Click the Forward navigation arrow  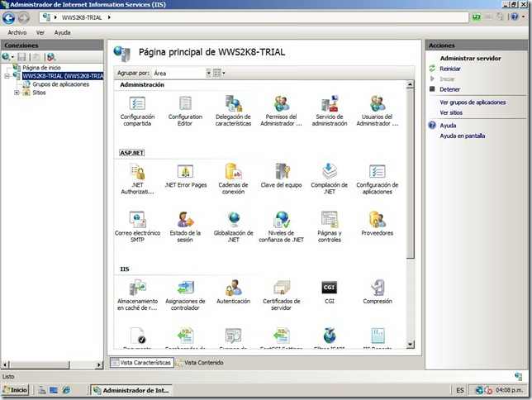coord(24,17)
